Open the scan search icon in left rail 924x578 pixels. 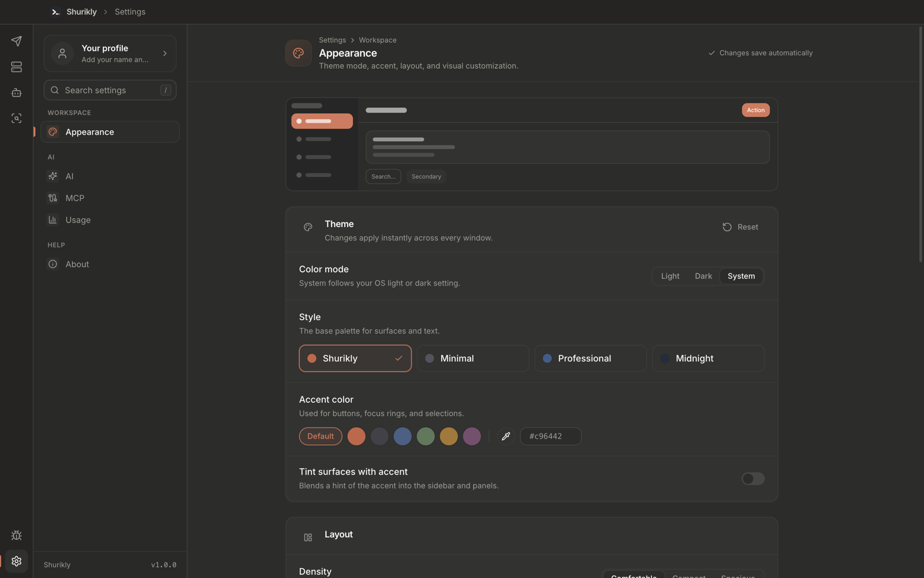pos(16,118)
